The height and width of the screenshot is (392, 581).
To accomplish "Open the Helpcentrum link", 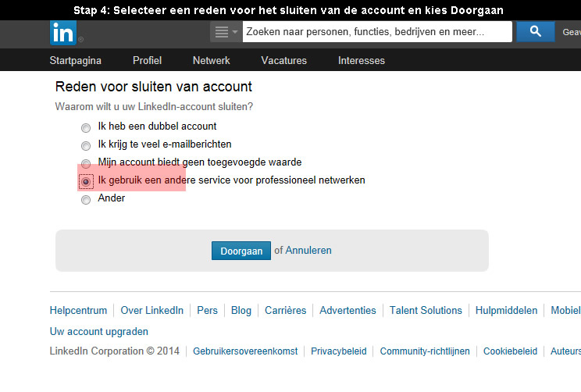I will [x=78, y=310].
